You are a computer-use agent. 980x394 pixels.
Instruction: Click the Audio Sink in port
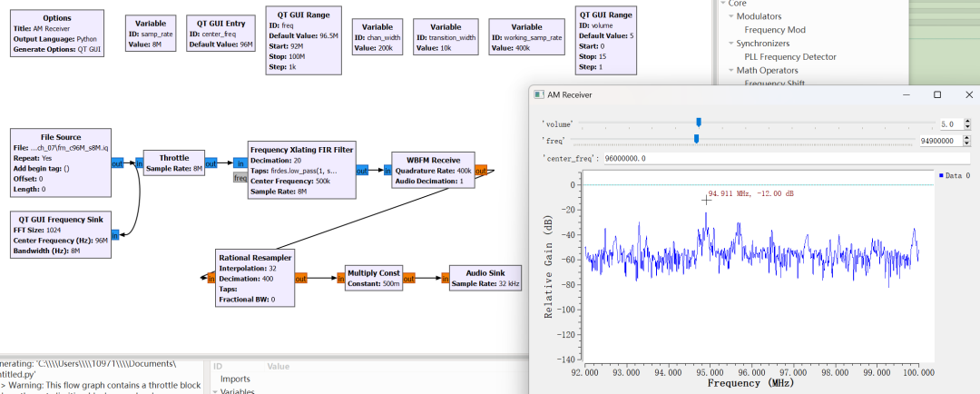point(445,279)
